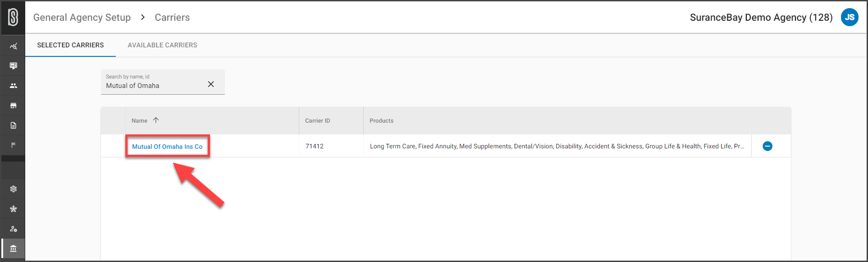Click the SuranceBay logo icon
Viewport: 868px width, 262px height.
[x=13, y=18]
